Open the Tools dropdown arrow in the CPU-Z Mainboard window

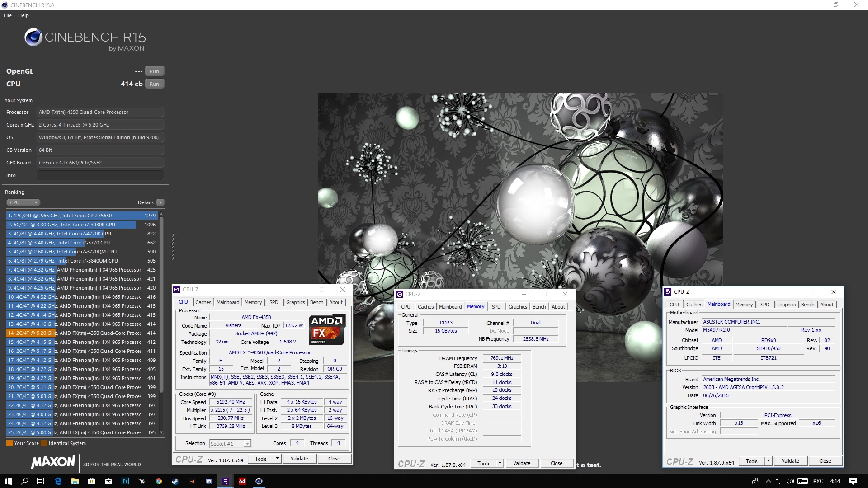click(768, 461)
